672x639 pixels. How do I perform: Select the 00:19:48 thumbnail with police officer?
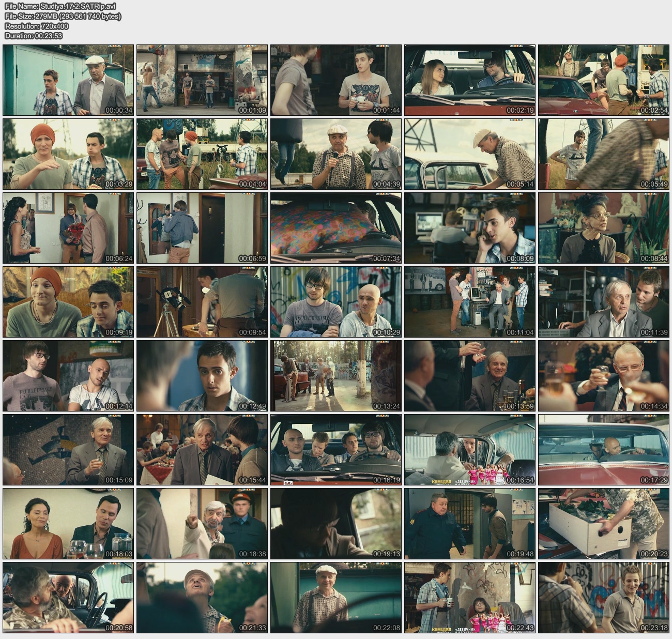tap(469, 524)
